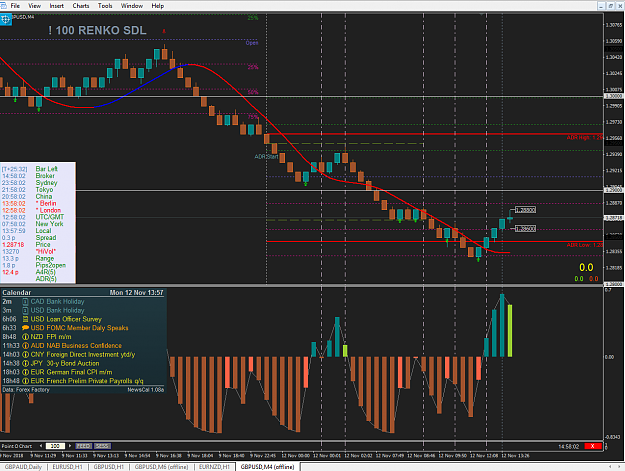The width and height of the screenshot is (625, 471).
Task: Click the ADR High red line label
Action: [x=585, y=137]
